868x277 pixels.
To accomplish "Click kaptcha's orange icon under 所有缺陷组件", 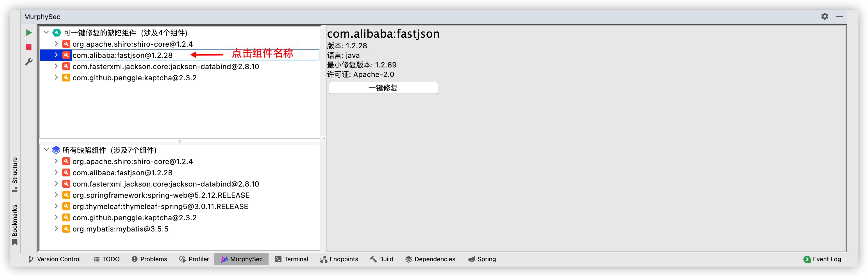I will point(66,218).
